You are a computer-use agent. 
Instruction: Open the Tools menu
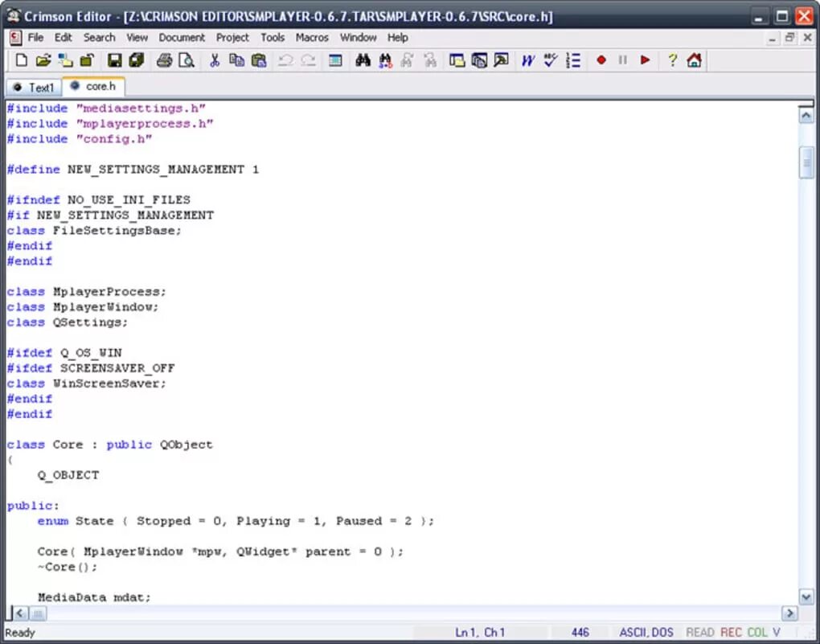pos(273,38)
